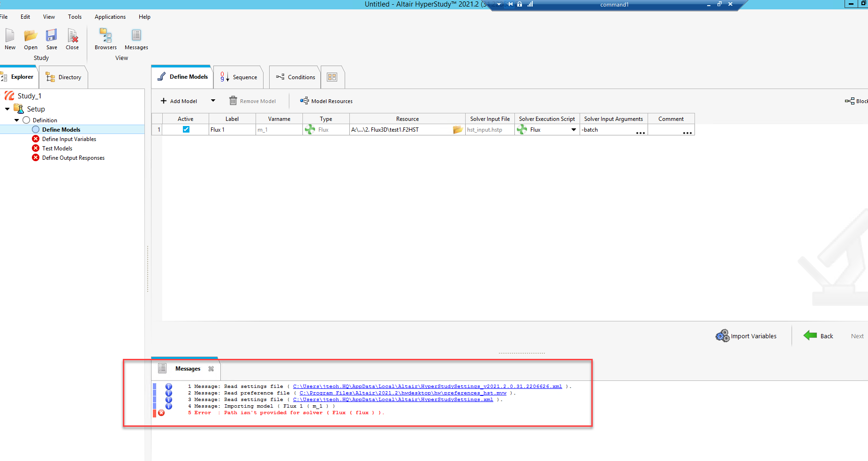This screenshot has height=461, width=868.
Task: Open the HyperStudySettings xml link in message 1
Action: (427, 386)
